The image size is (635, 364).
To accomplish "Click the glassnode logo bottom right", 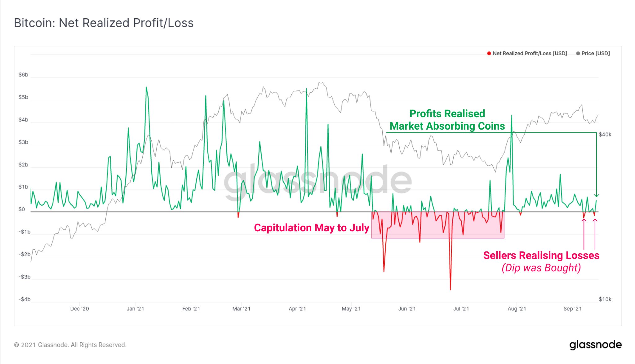I will click(x=595, y=345).
